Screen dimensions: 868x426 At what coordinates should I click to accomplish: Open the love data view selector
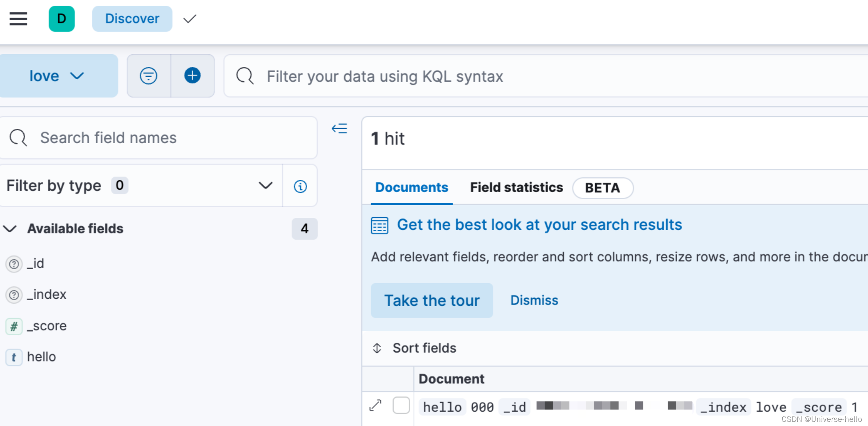coord(59,76)
